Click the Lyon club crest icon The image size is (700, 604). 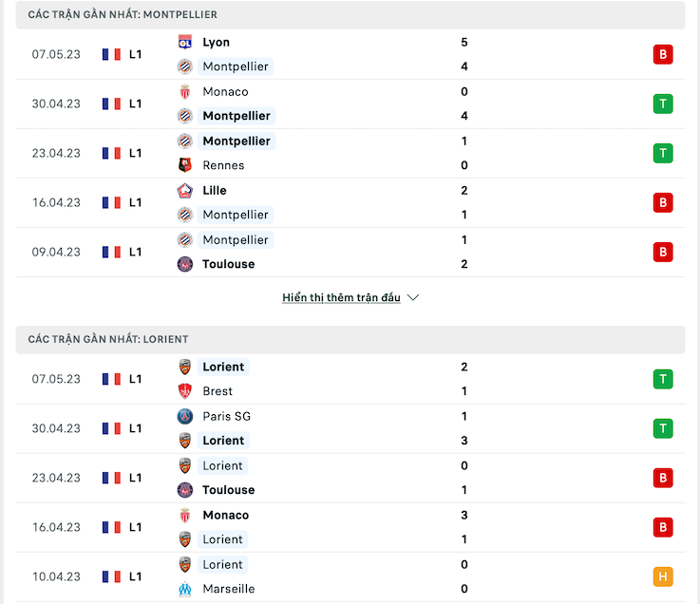pos(185,43)
